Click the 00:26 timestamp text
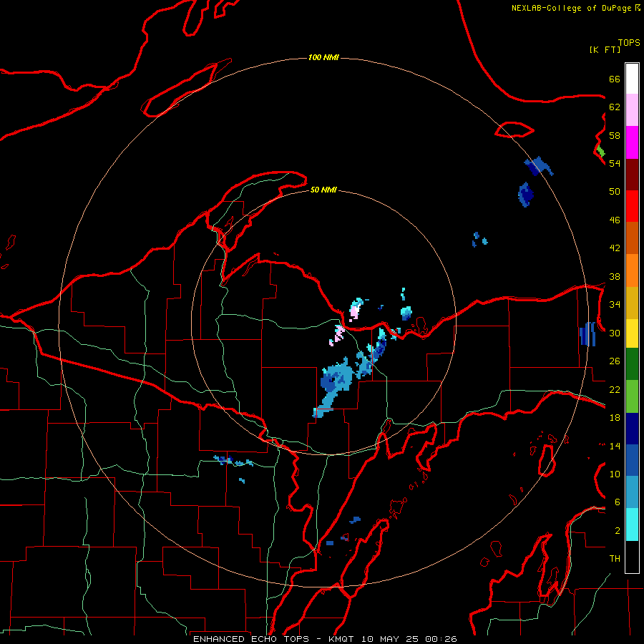This screenshot has width=644, height=644. pos(441,639)
